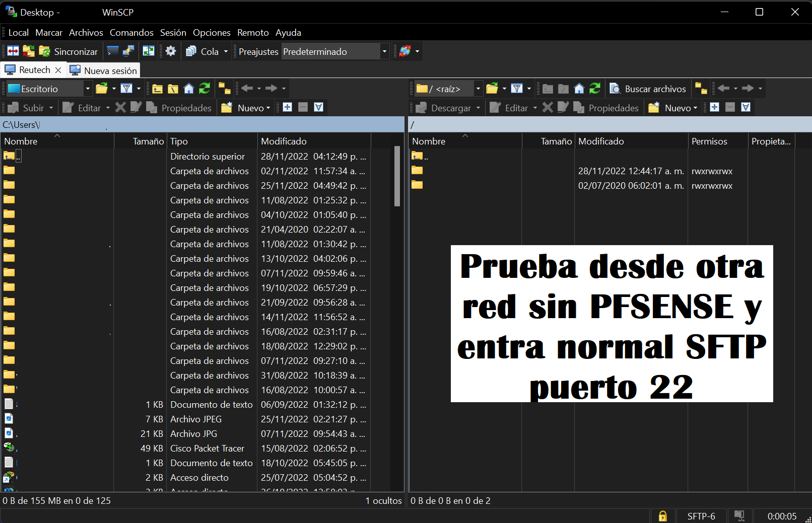Click the Cola queue icon
The width and height of the screenshot is (812, 523).
[191, 51]
